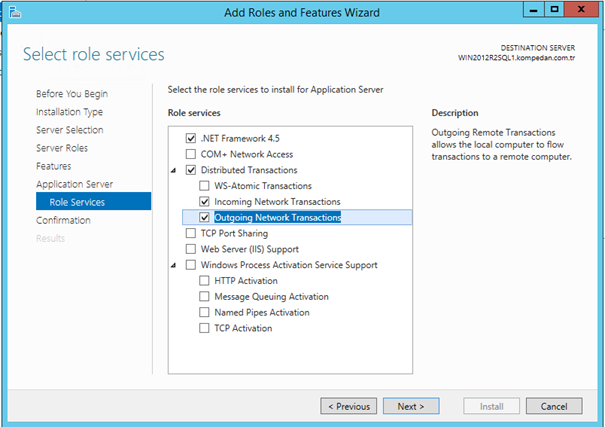Image resolution: width=605 pixels, height=427 pixels.
Task: Go back with the Previous button
Action: (x=349, y=407)
